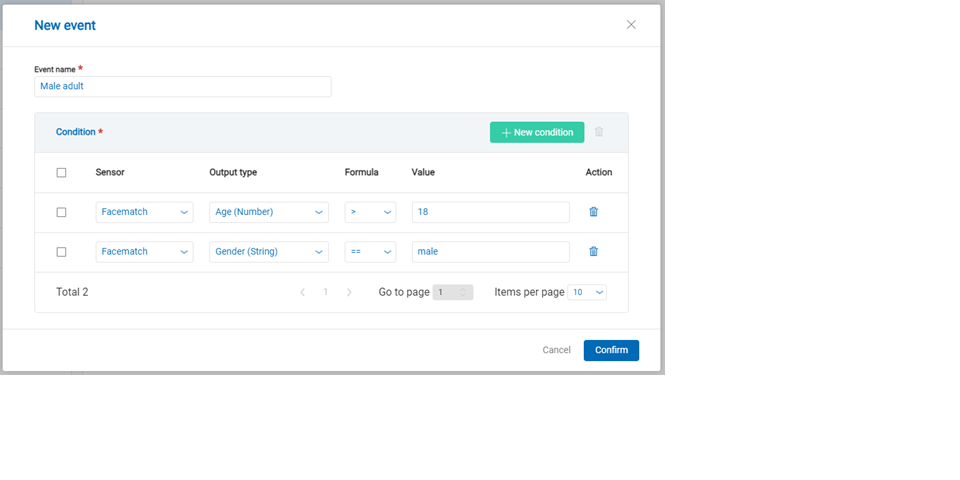Delete the Gender condition row via trash icon
This screenshot has height=480, width=960.
[x=593, y=252]
